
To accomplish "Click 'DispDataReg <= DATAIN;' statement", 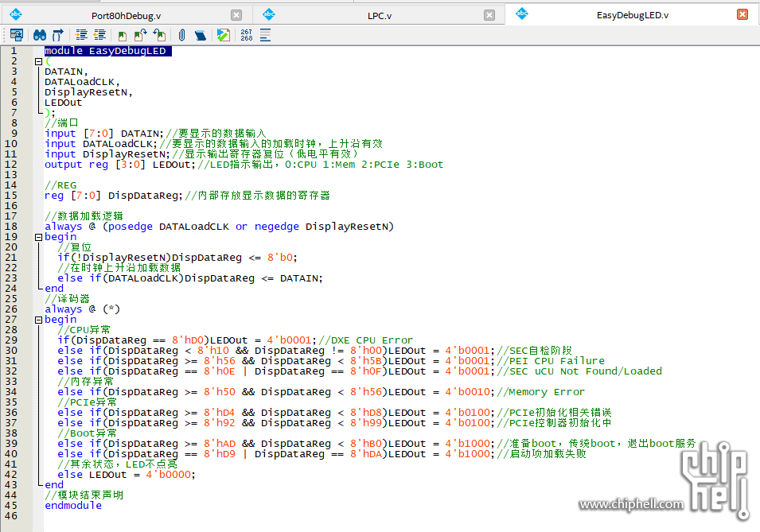I will point(254,278).
